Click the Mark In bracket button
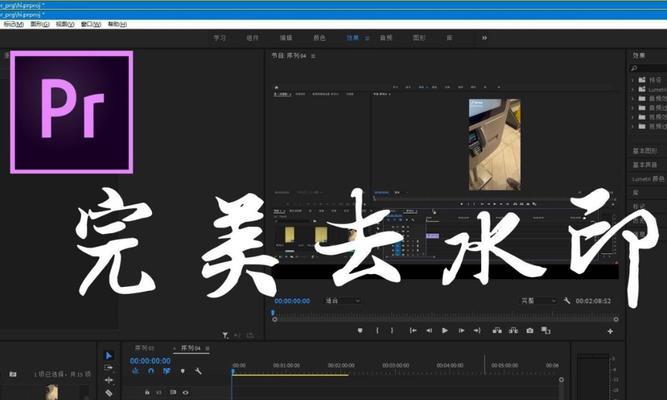Screen dimensions: 667x400 click(x=377, y=331)
